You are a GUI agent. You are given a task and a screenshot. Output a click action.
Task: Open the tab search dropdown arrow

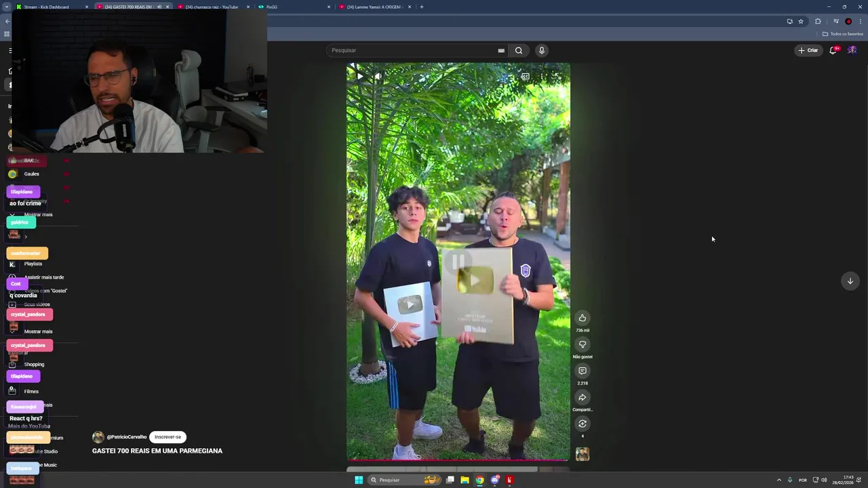(x=5, y=7)
